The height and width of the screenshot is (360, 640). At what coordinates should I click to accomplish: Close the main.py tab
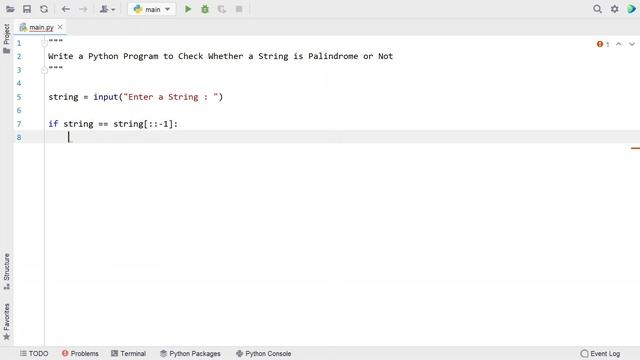(60, 27)
